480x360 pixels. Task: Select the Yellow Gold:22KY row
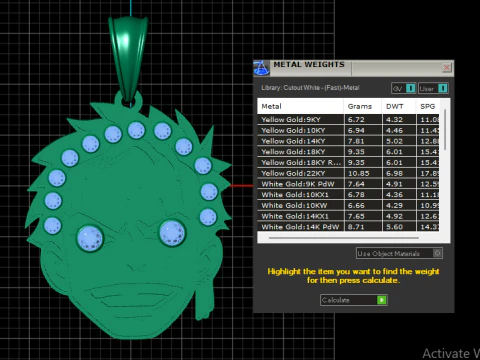(x=348, y=173)
